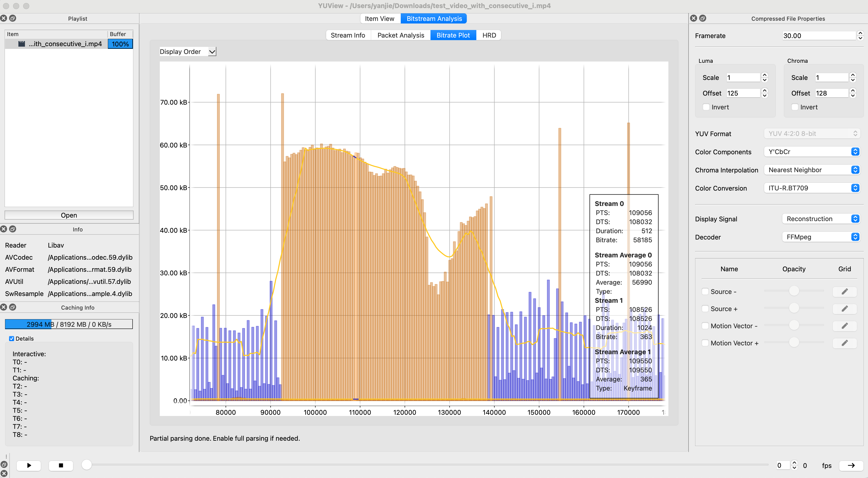
Task: Open the Chroma Interpolation dropdown
Action: (812, 170)
